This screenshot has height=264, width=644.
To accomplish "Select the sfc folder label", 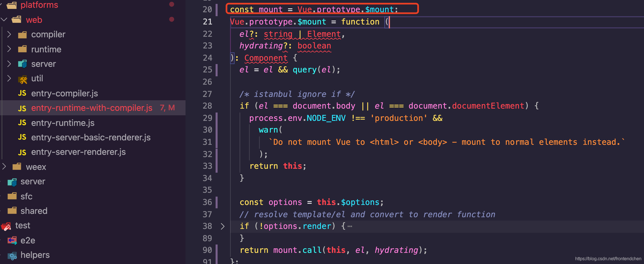I will [x=26, y=196].
